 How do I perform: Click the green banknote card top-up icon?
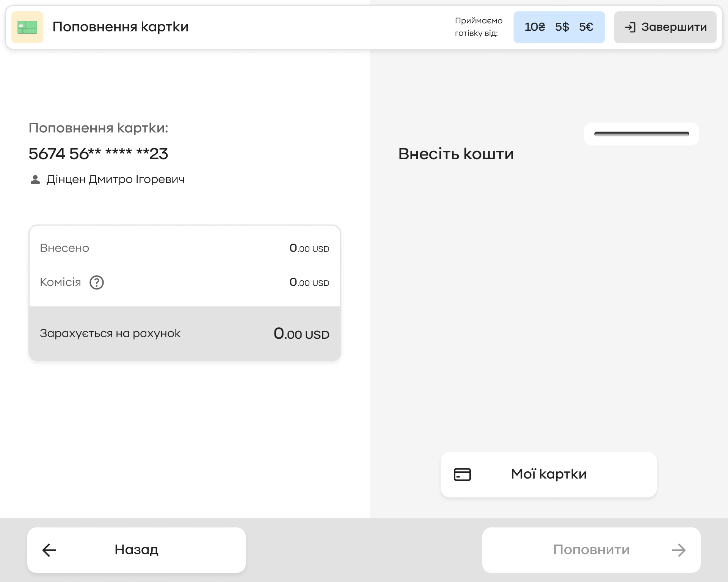[27, 27]
